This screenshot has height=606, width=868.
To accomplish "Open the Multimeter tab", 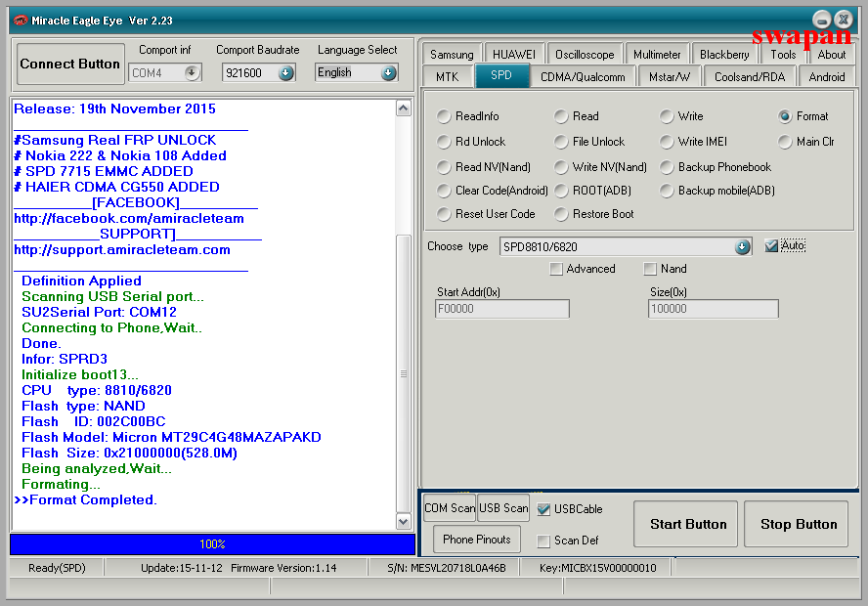I will [657, 54].
